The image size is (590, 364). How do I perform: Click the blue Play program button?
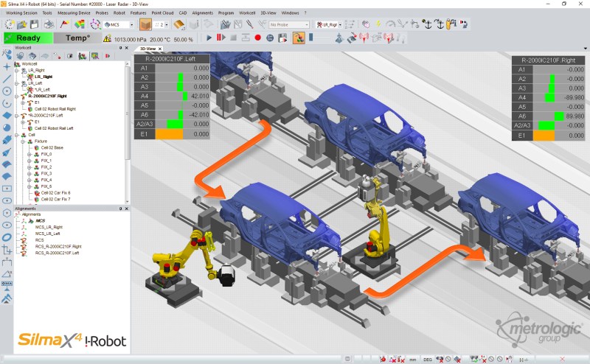209,38
